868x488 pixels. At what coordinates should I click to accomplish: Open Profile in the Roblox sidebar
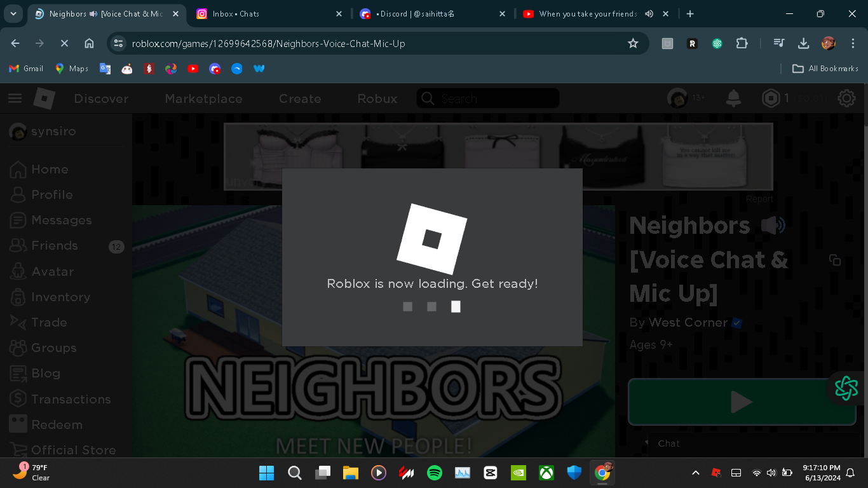[x=41, y=194]
